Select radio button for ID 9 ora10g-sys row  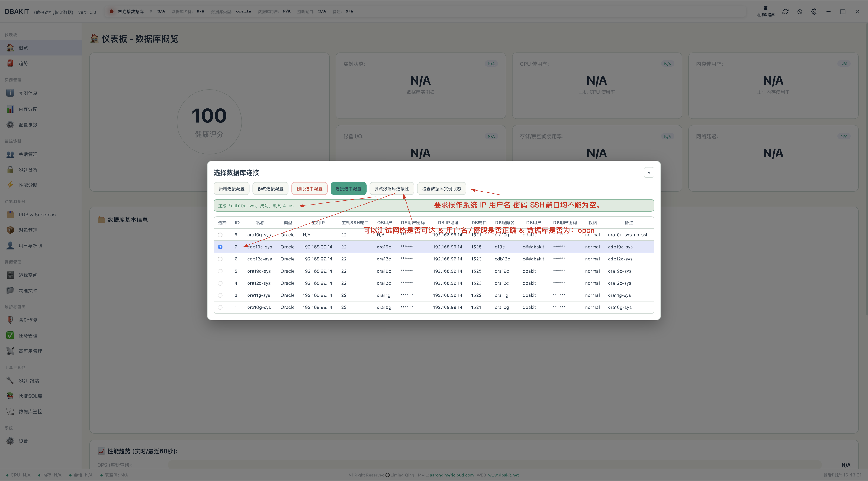[220, 234]
